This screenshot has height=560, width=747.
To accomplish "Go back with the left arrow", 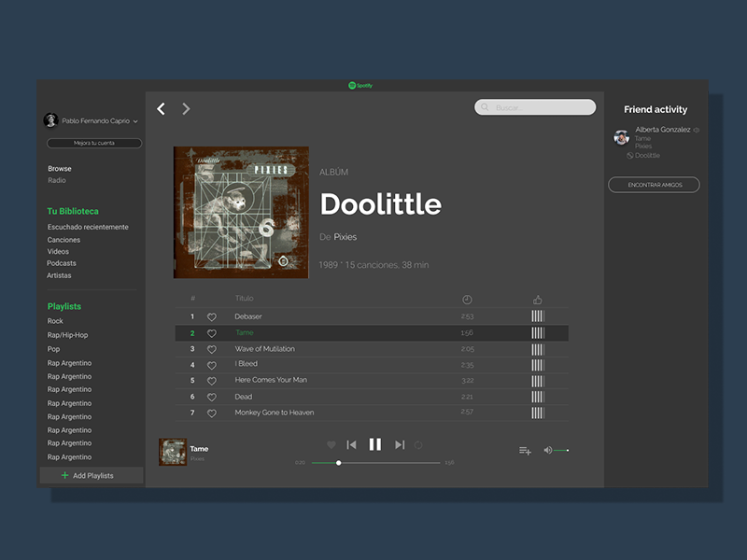I will coord(161,109).
